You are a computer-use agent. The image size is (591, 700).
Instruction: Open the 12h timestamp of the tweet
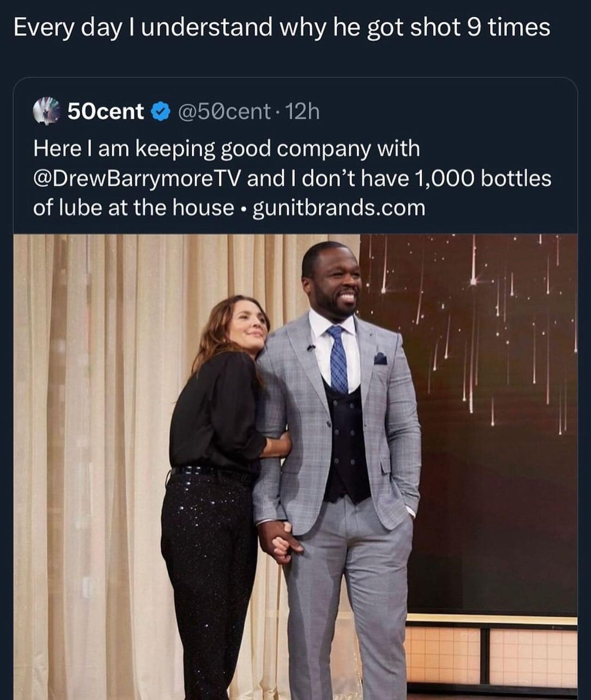click(x=302, y=111)
